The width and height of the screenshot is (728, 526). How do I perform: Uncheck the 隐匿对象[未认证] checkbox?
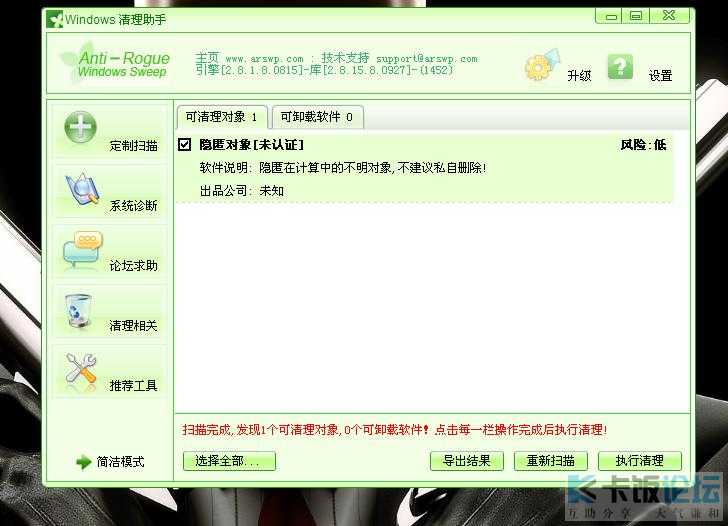184,144
